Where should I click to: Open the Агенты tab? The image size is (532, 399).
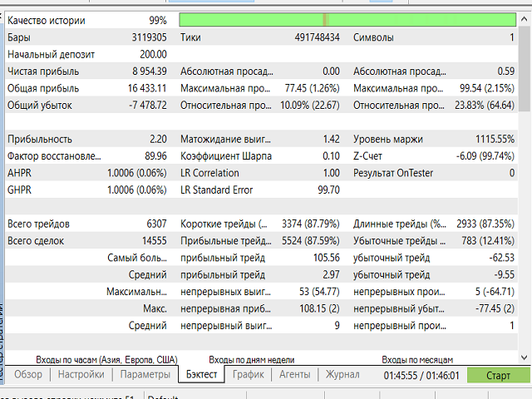tap(295, 374)
